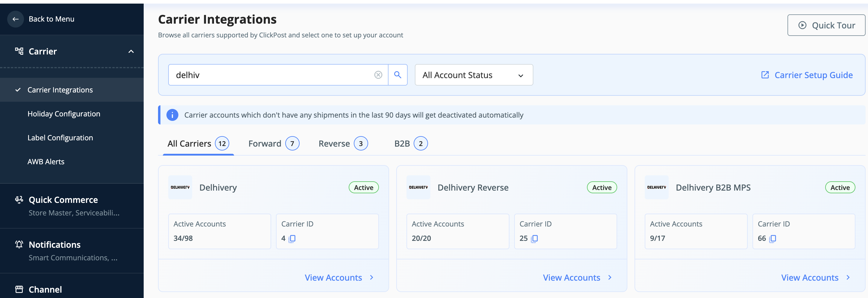
Task: Click the 3 count badge on Reverse
Action: tap(361, 143)
